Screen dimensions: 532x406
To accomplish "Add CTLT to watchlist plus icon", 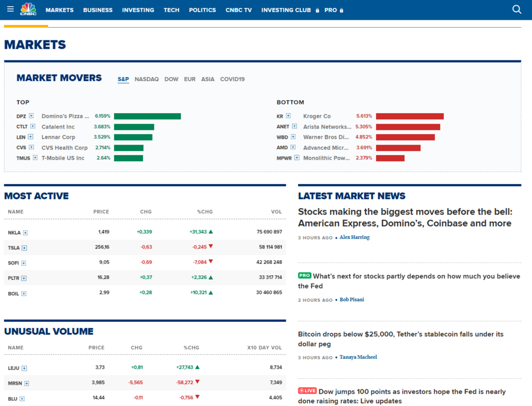I will pos(33,126).
